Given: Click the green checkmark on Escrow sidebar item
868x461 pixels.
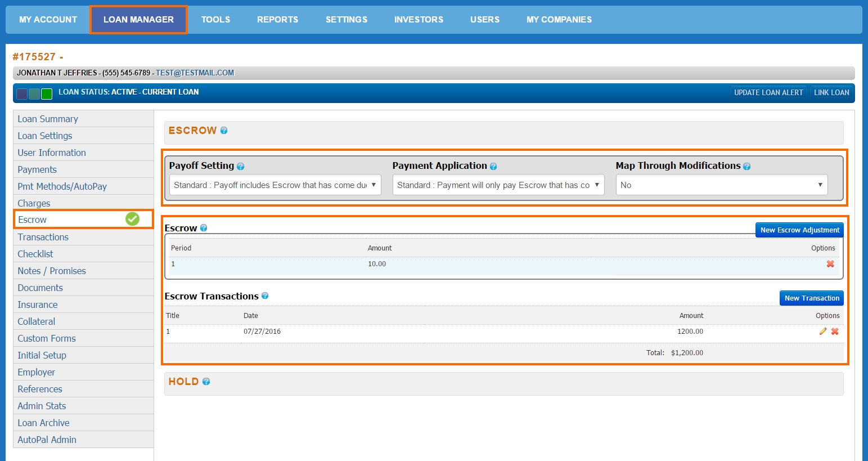Looking at the screenshot, I should pyautogui.click(x=132, y=219).
